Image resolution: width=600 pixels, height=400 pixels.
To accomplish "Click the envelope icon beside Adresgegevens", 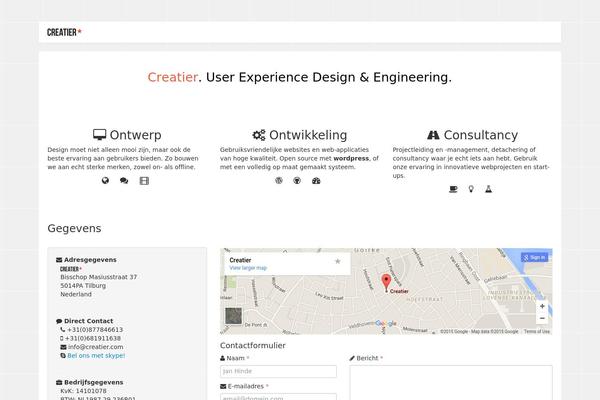I will [59, 260].
